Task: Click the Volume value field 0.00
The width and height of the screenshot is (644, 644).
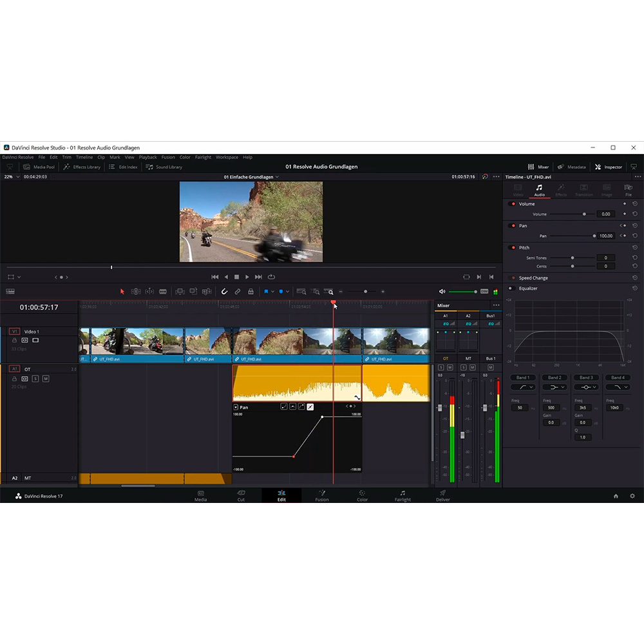Action: (606, 214)
